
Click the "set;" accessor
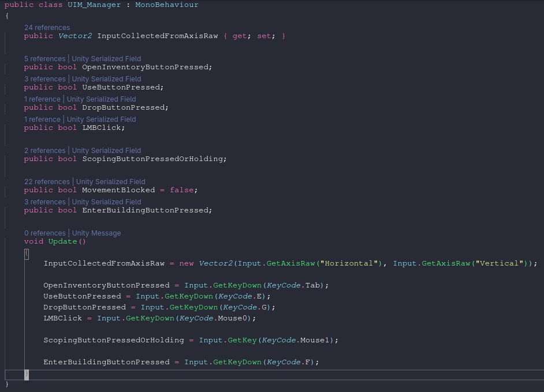pyautogui.click(x=266, y=36)
